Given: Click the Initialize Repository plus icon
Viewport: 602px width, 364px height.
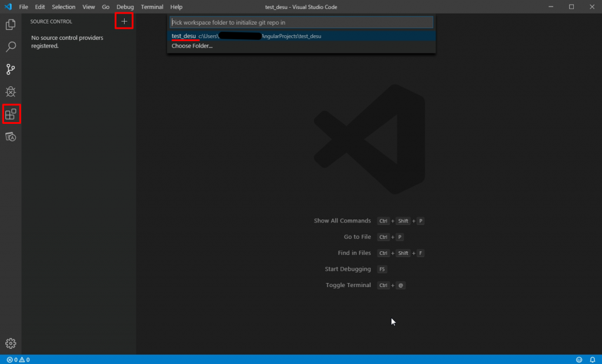Looking at the screenshot, I should coord(124,22).
